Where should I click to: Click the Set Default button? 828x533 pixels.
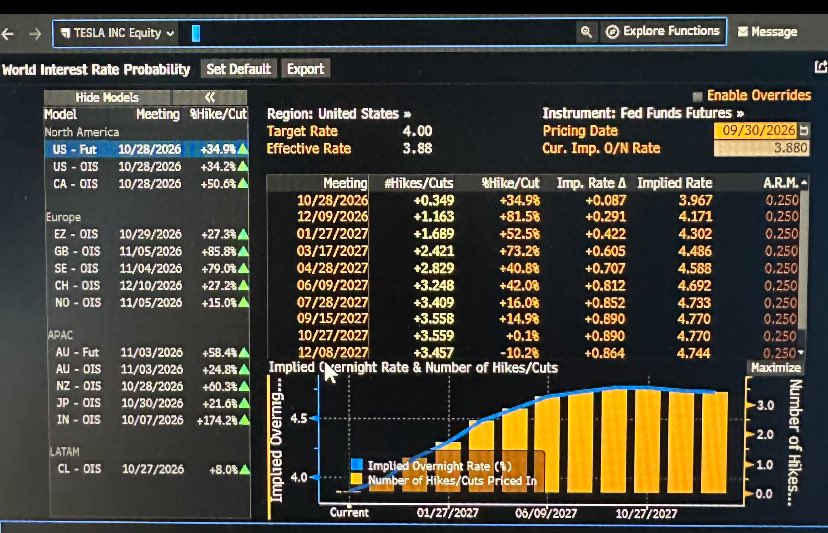(239, 69)
